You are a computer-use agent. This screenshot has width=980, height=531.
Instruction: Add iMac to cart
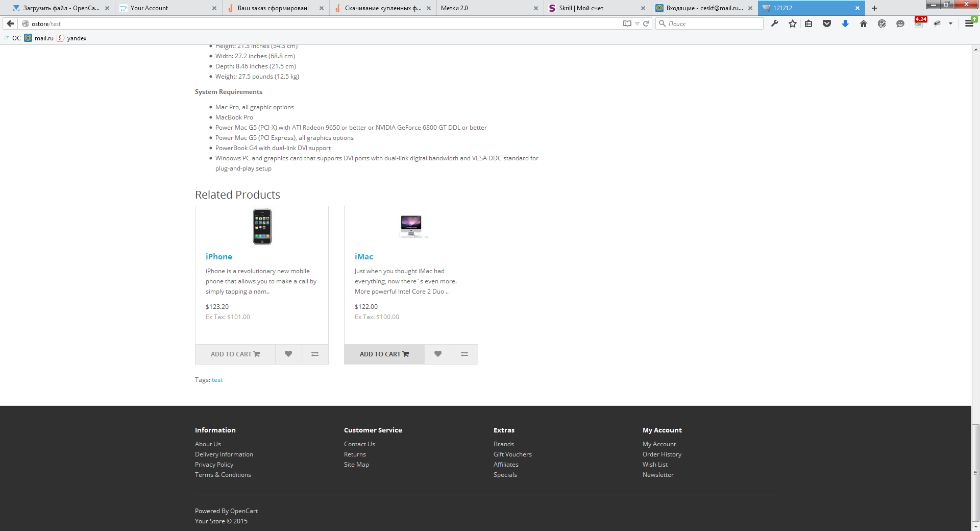click(384, 354)
